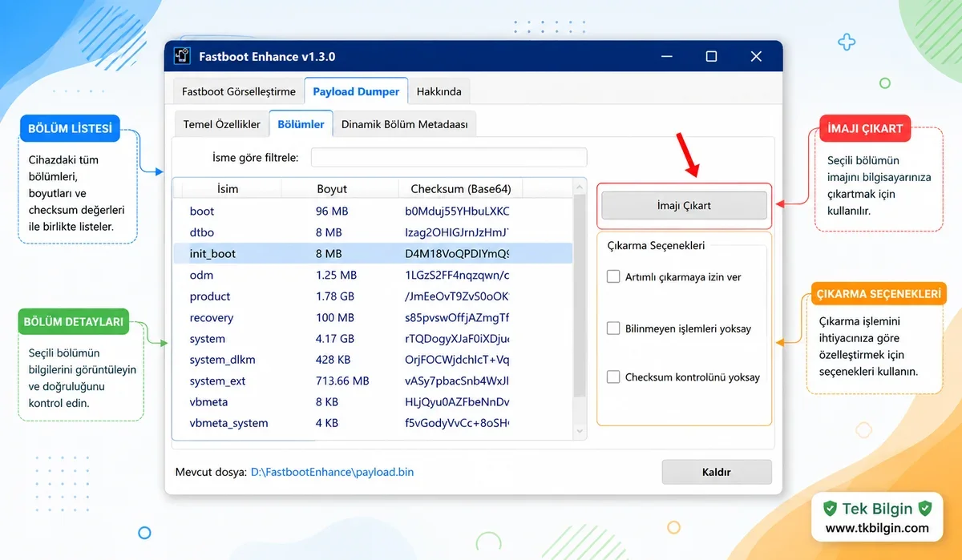Click the 100 MB size cell
Viewport: 962px width, 560px height.
pyautogui.click(x=335, y=318)
